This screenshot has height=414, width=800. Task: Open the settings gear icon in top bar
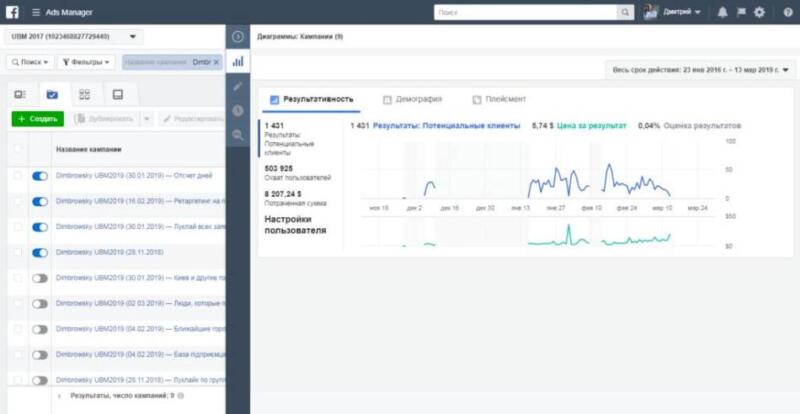pos(759,12)
